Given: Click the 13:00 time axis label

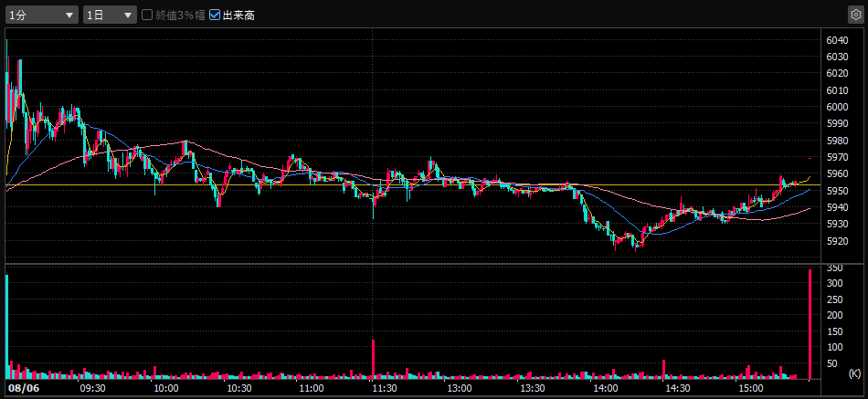Looking at the screenshot, I should tap(460, 388).
